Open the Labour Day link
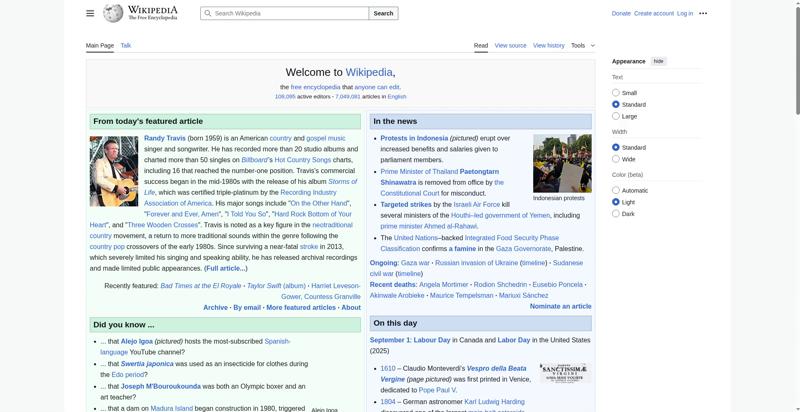Screen dimensions: 800x412 (x=432, y=340)
